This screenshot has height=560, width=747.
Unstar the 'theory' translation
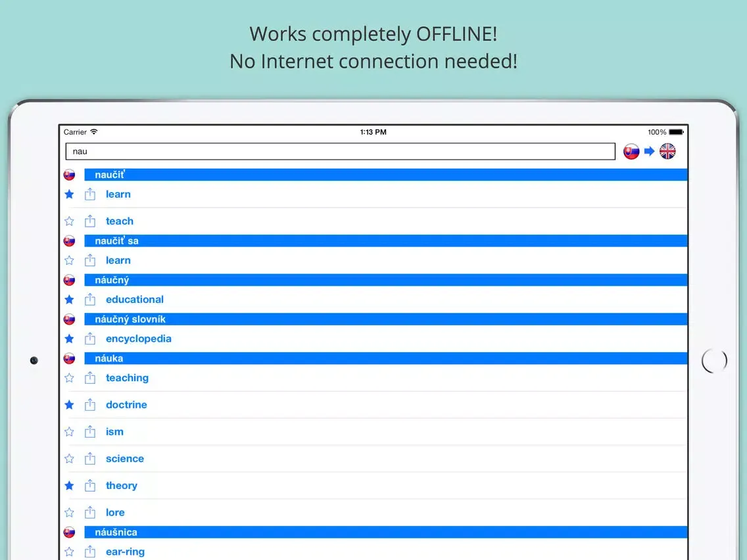point(70,486)
